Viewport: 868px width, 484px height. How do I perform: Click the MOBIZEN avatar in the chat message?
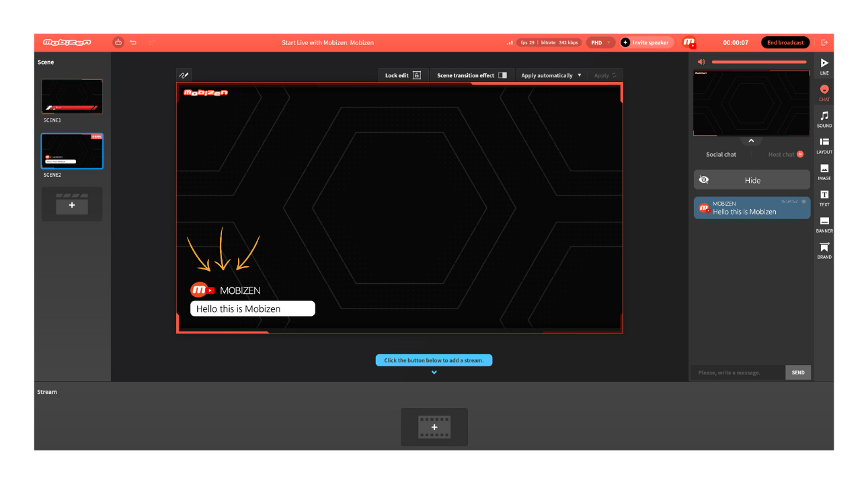(x=704, y=208)
